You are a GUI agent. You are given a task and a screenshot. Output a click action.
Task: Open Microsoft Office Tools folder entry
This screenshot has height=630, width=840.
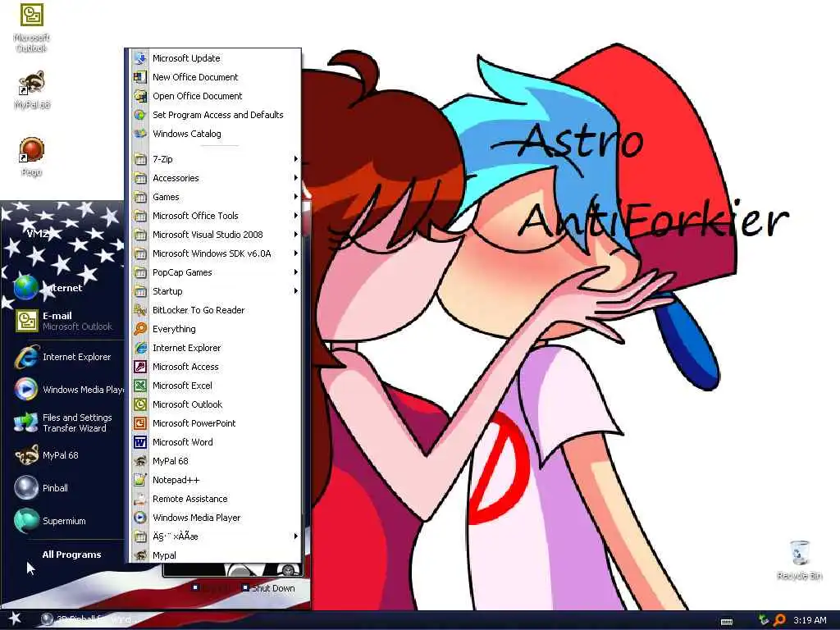[x=216, y=216]
